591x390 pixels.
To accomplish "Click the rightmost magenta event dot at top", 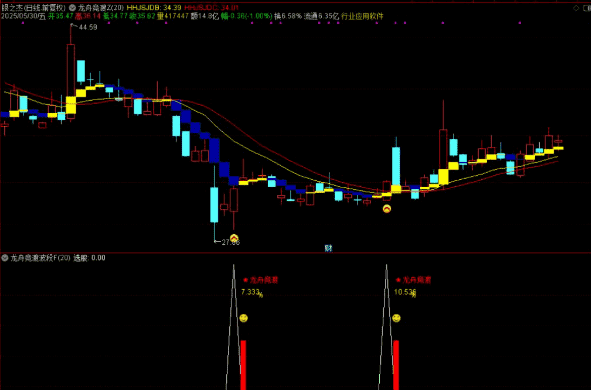I will tap(520, 23).
